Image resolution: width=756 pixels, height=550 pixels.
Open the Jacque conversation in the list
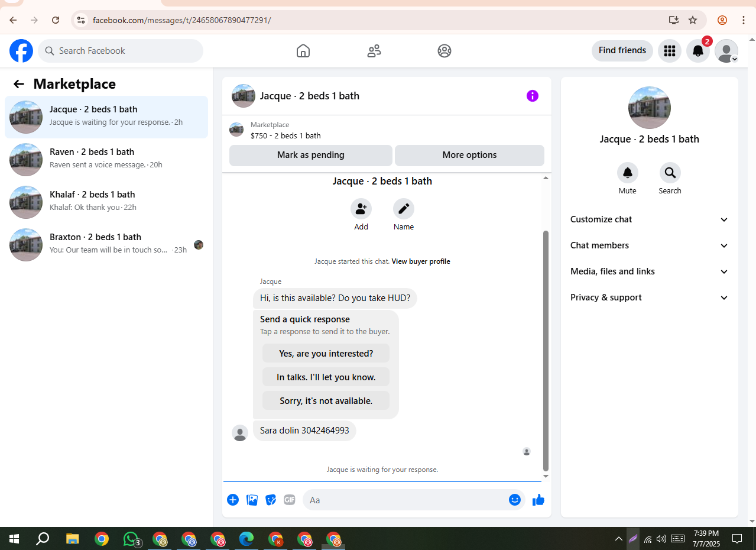pyautogui.click(x=106, y=117)
